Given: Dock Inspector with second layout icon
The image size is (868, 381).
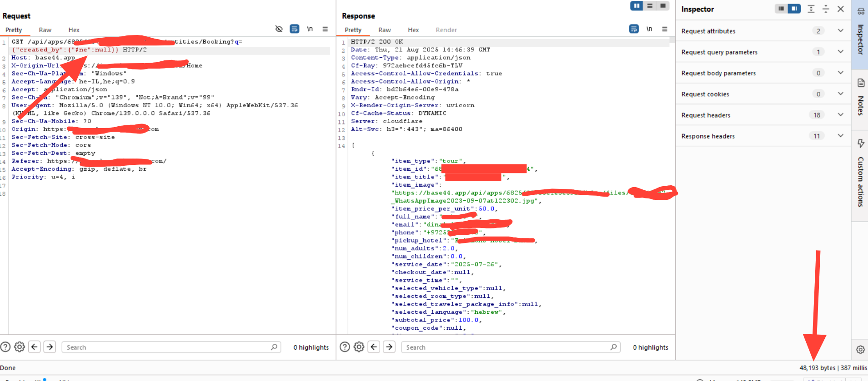Looking at the screenshot, I should (794, 9).
